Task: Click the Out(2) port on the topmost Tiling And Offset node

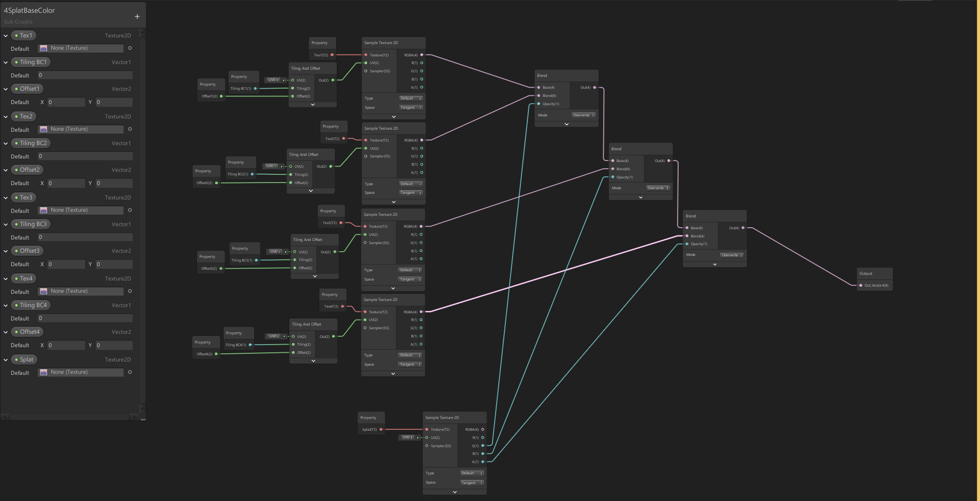Action: tap(334, 80)
